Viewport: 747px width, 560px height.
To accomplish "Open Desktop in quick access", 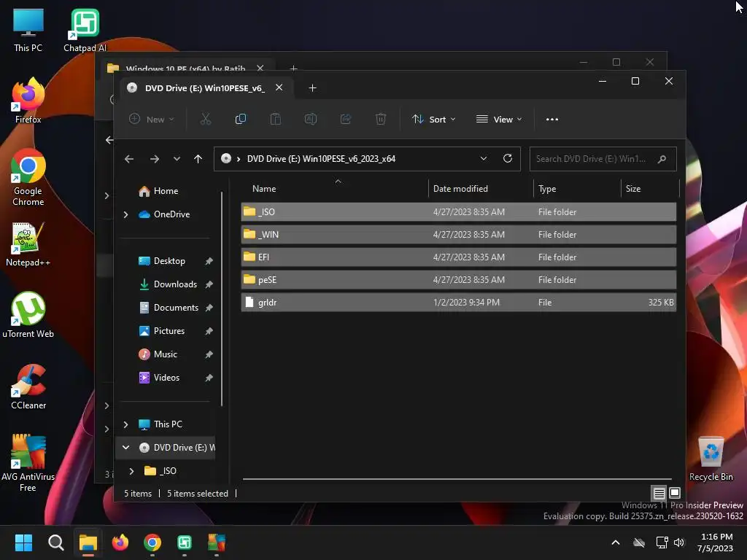I will pyautogui.click(x=169, y=261).
